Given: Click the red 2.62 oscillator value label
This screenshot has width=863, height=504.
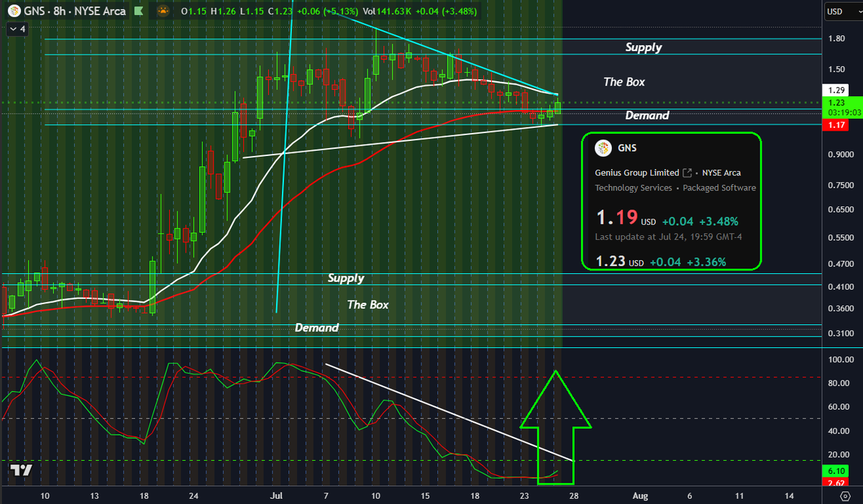Looking at the screenshot, I should click(836, 482).
